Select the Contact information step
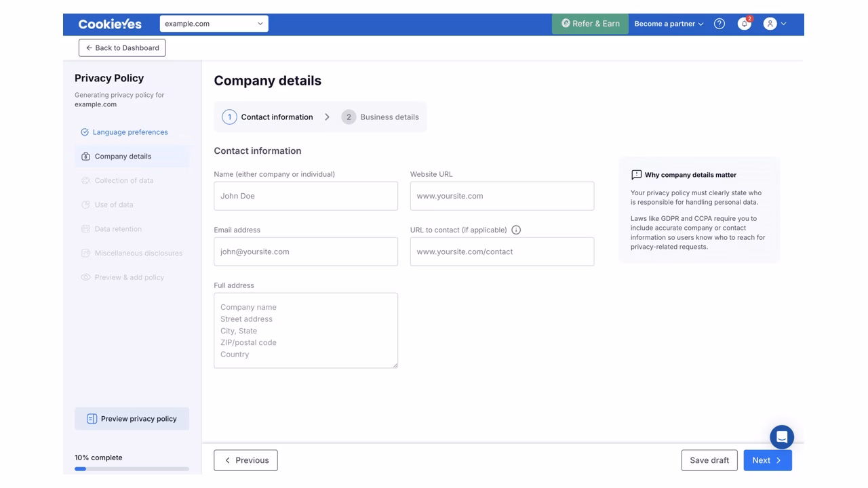The image size is (868, 488). point(268,117)
